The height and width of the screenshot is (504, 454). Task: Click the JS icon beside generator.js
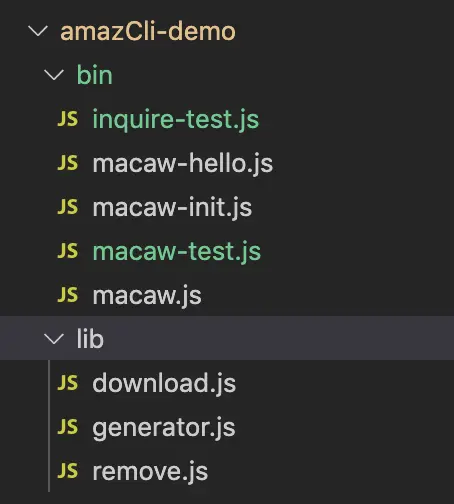[x=68, y=427]
